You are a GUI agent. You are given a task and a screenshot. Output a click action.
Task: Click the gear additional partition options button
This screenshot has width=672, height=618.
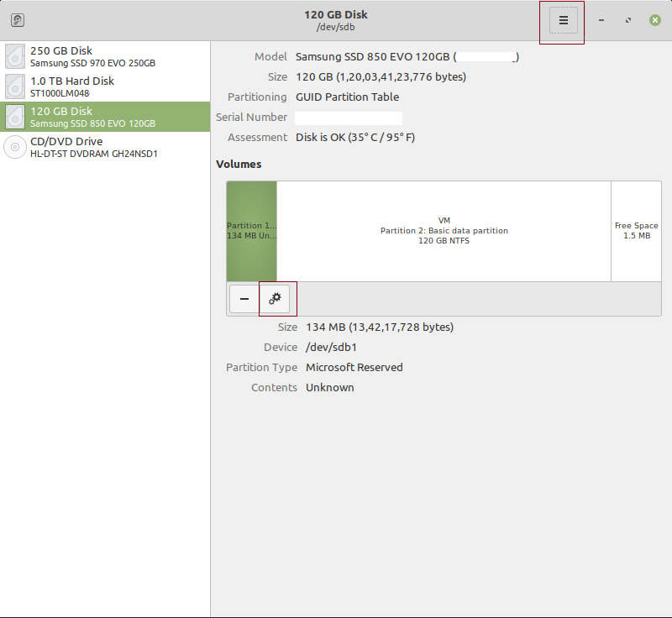[x=275, y=299]
